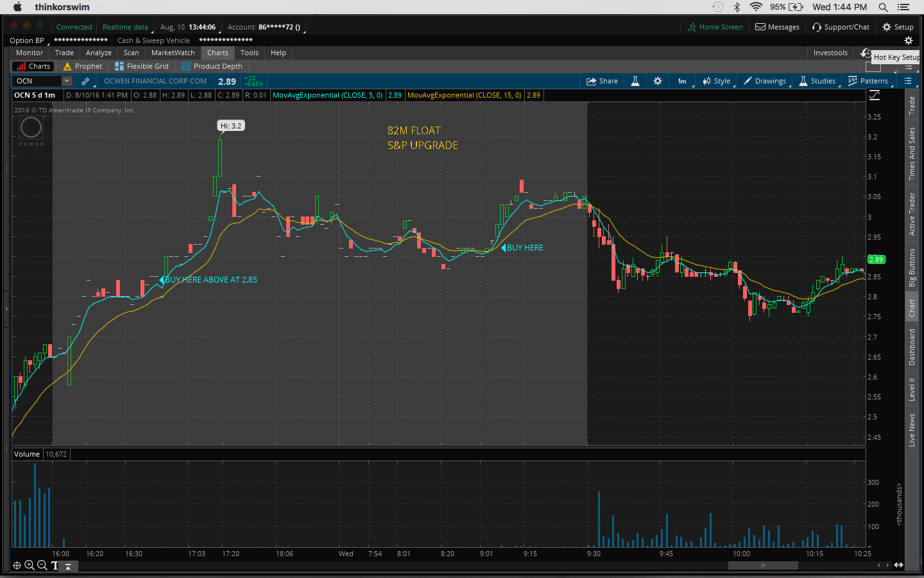Open the Active Trader side panel
Image resolution: width=924 pixels, height=578 pixels.
click(912, 214)
